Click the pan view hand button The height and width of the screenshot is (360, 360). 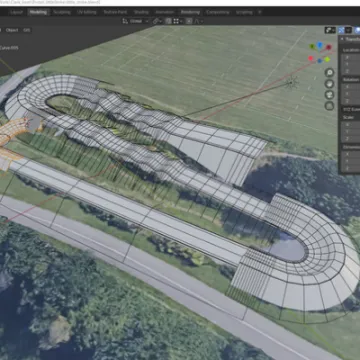(x=329, y=84)
